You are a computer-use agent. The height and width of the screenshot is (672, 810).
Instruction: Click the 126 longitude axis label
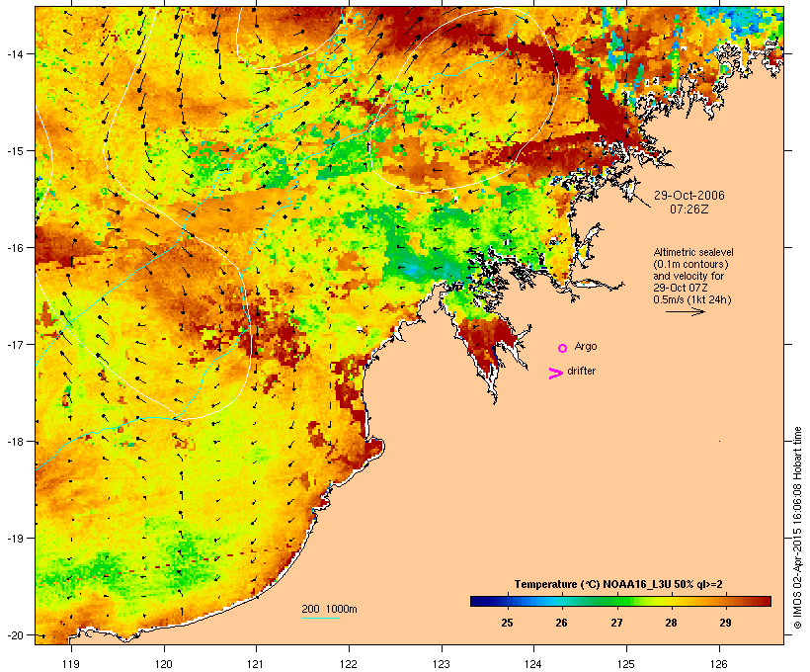[719, 664]
